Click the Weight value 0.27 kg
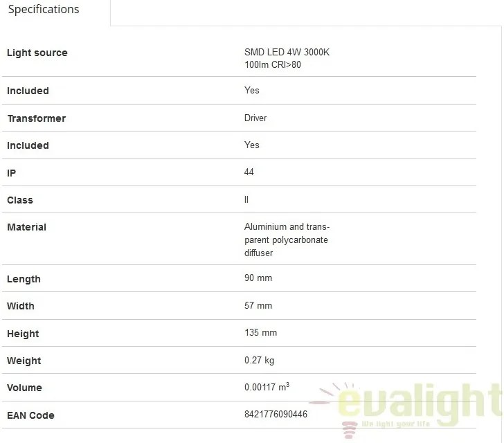The height and width of the screenshot is (443, 504). [260, 360]
